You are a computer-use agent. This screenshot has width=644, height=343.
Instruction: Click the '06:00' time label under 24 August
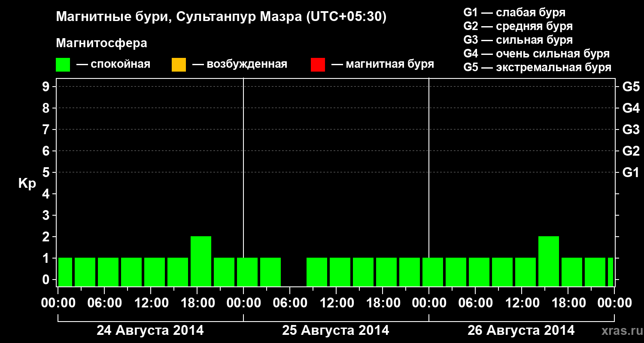click(104, 303)
